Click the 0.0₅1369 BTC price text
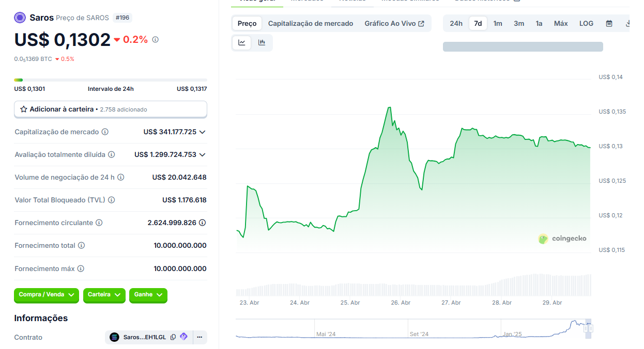644x349 pixels. coord(33,59)
